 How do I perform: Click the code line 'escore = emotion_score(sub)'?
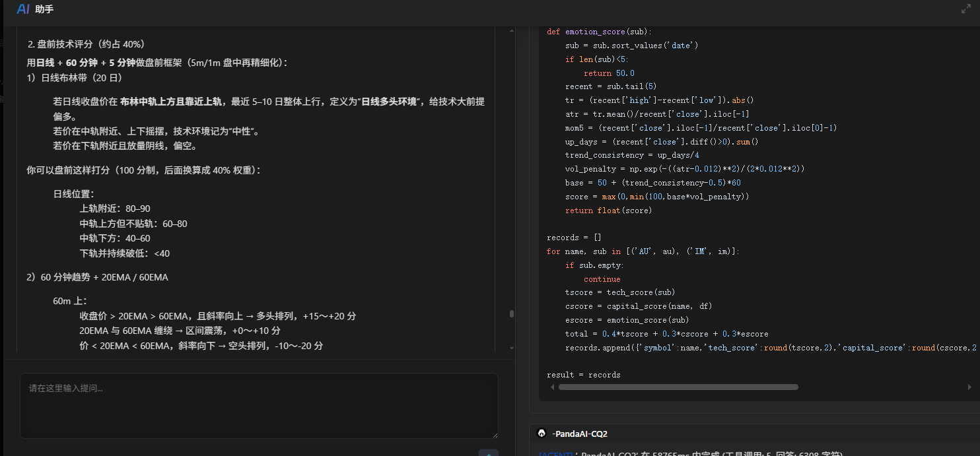coord(627,320)
